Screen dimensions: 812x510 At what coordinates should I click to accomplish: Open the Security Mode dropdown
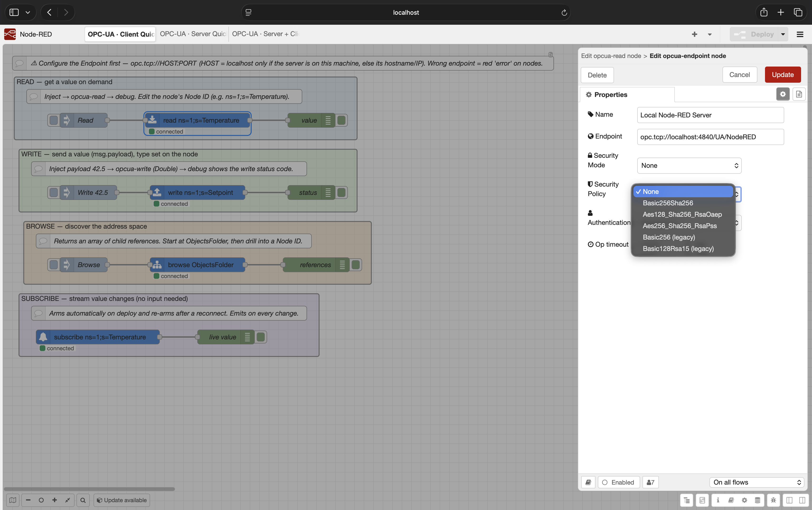click(689, 166)
